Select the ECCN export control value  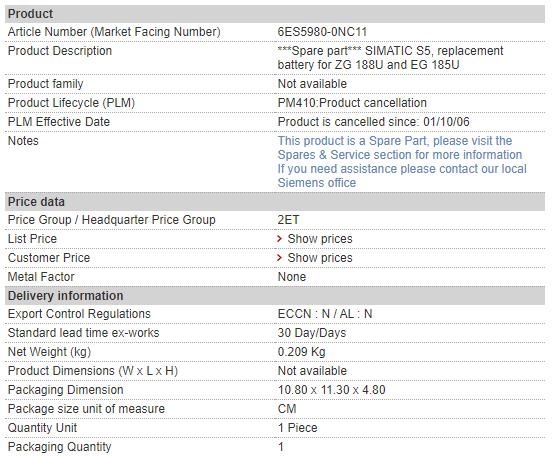[325, 314]
